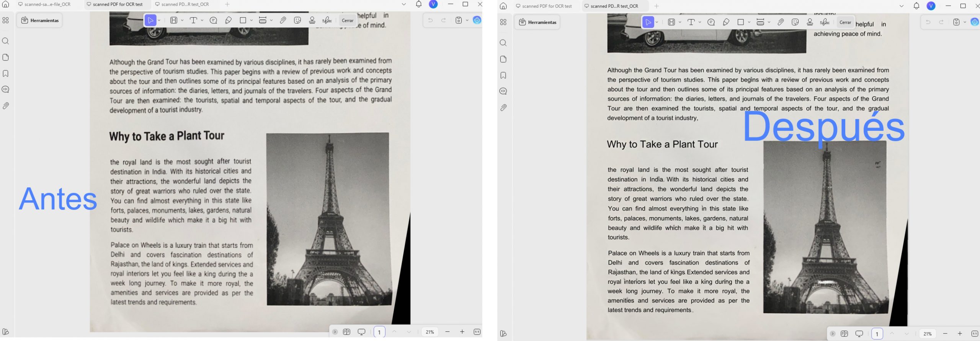This screenshot has width=980, height=341.
Task: Open the signature tool in the Después window
Action: (825, 22)
